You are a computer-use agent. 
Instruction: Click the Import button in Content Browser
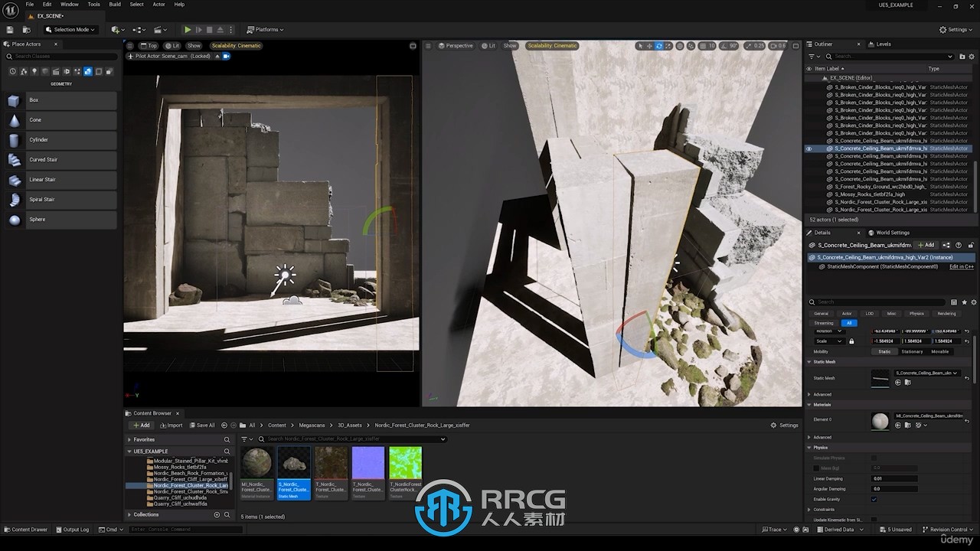171,425
